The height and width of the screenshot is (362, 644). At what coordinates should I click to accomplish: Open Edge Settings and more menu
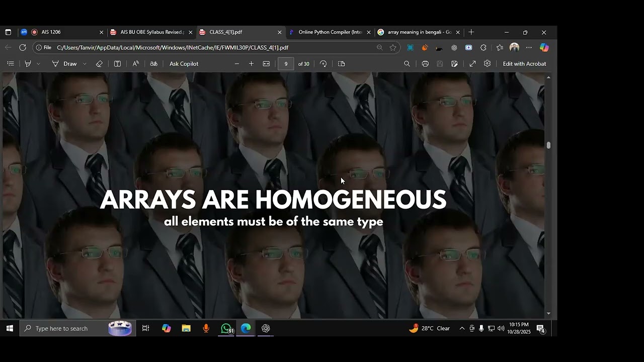pos(529,47)
